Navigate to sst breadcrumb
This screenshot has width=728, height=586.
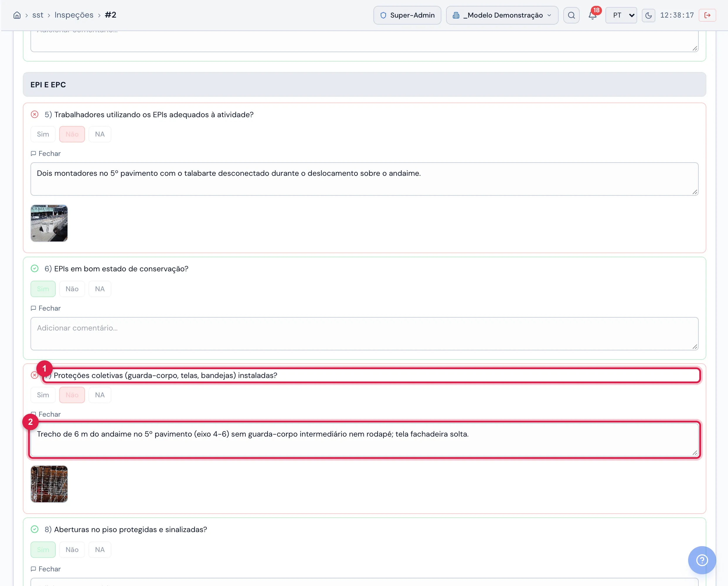point(38,15)
